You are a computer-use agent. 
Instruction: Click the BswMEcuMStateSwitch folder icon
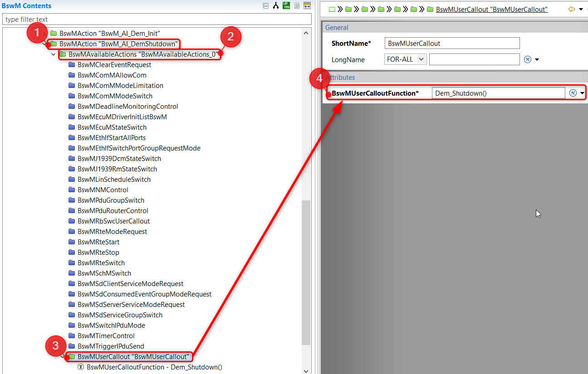point(72,127)
